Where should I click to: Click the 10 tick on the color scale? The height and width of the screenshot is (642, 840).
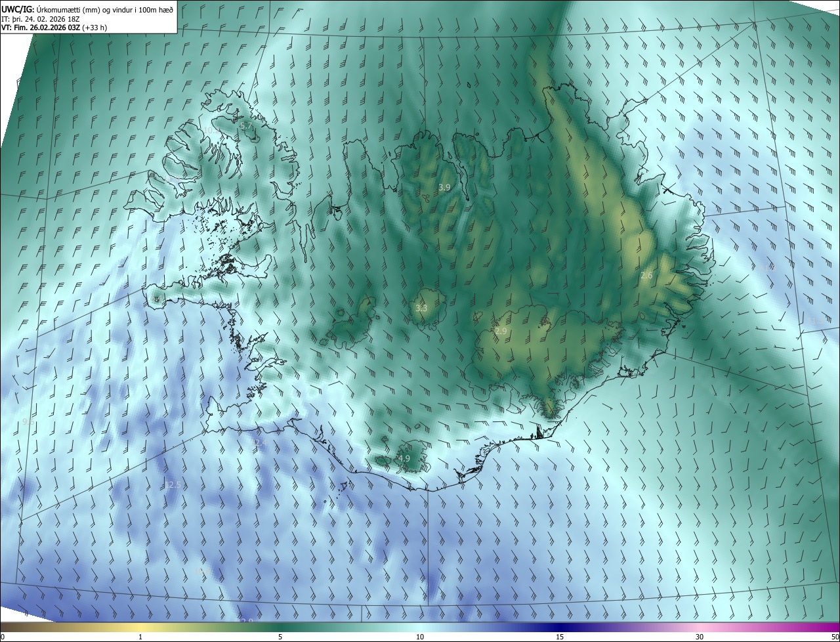tap(420, 637)
